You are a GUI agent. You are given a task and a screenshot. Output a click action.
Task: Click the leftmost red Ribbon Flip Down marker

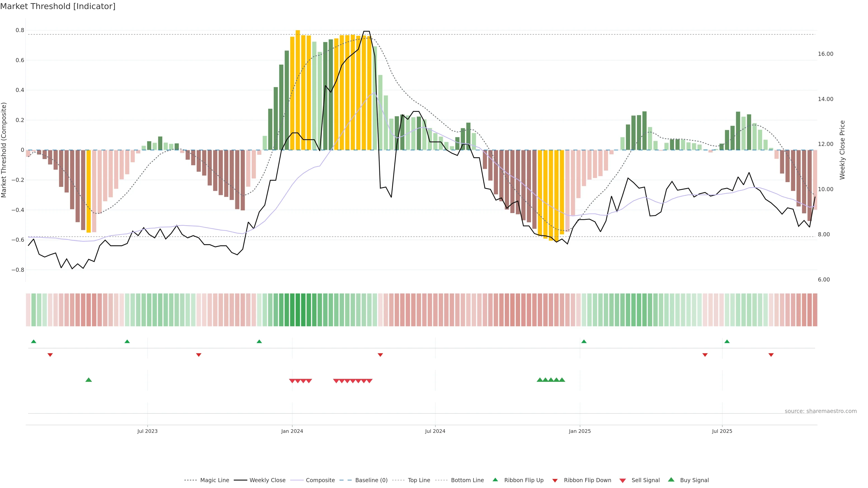click(50, 355)
